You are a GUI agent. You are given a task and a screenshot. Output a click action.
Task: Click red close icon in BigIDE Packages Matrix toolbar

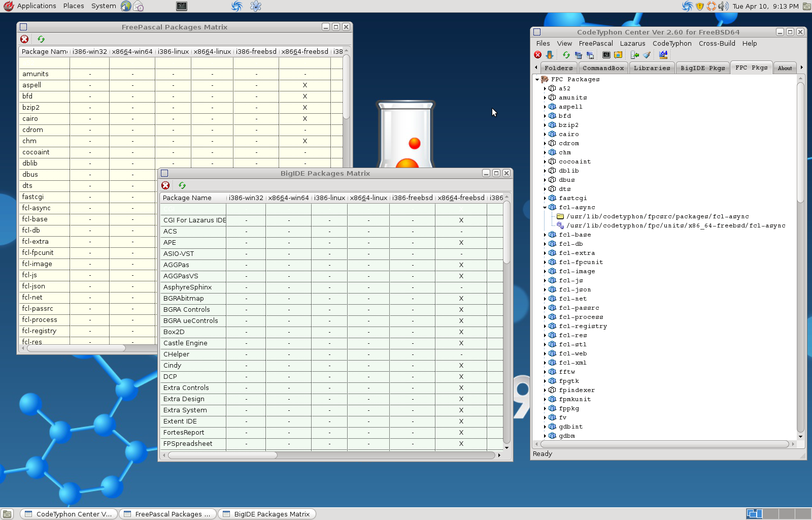pyautogui.click(x=165, y=185)
